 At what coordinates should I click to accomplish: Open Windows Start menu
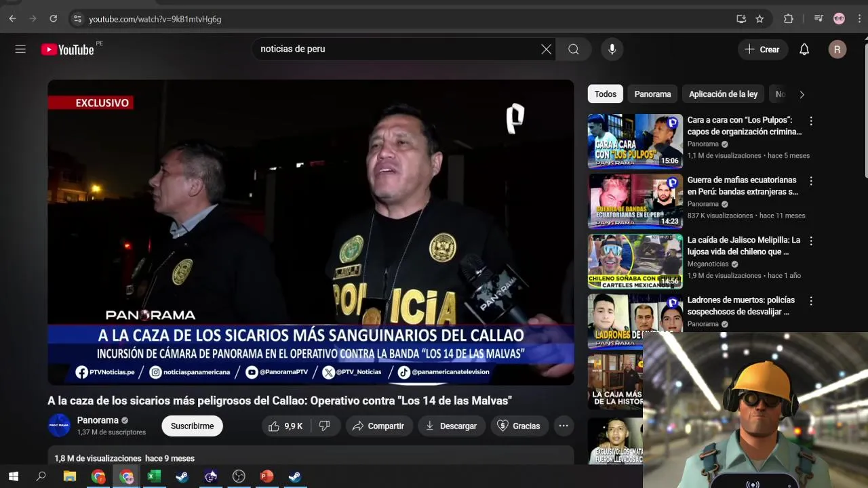[x=14, y=476]
